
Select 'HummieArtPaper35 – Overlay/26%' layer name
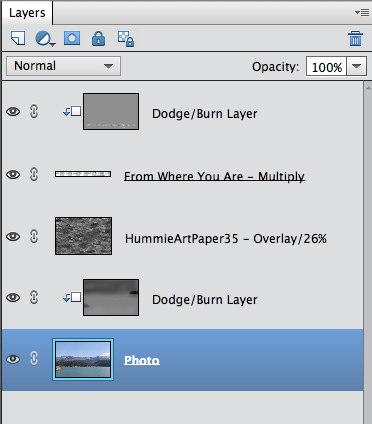226,238
